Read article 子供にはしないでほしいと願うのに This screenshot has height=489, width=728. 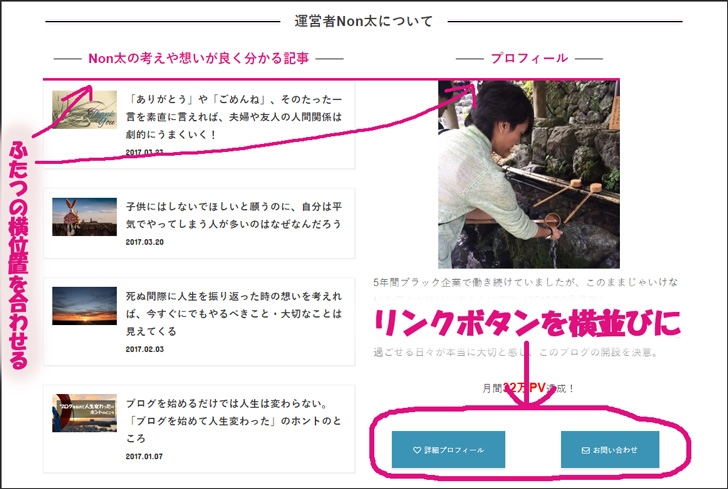pyautogui.click(x=235, y=213)
